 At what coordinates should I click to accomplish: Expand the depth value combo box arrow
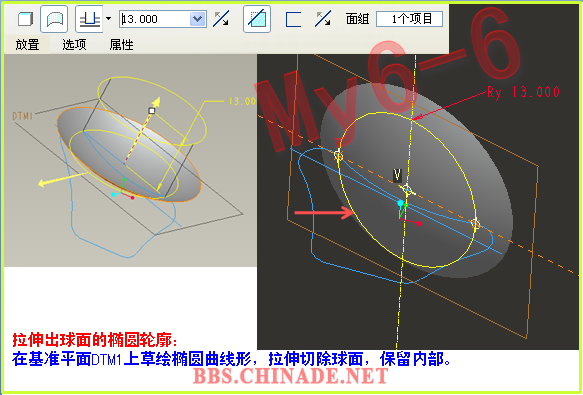(198, 19)
